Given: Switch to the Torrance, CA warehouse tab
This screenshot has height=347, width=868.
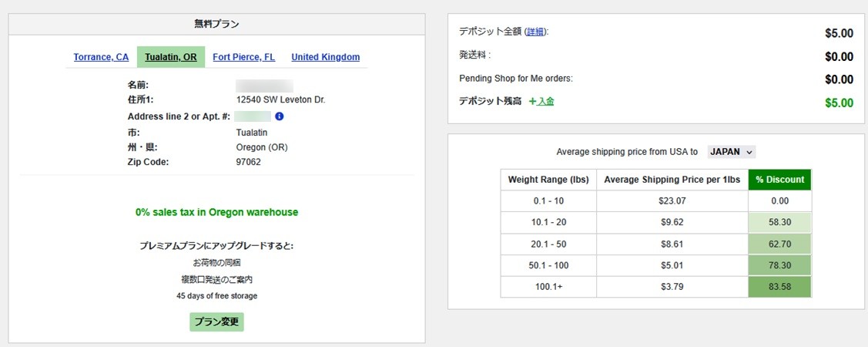Looking at the screenshot, I should 101,57.
